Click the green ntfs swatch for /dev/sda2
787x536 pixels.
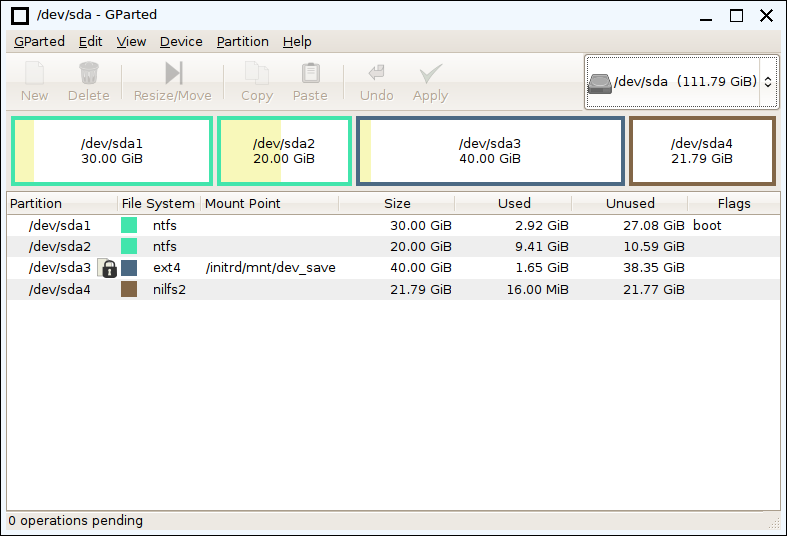click(x=129, y=246)
